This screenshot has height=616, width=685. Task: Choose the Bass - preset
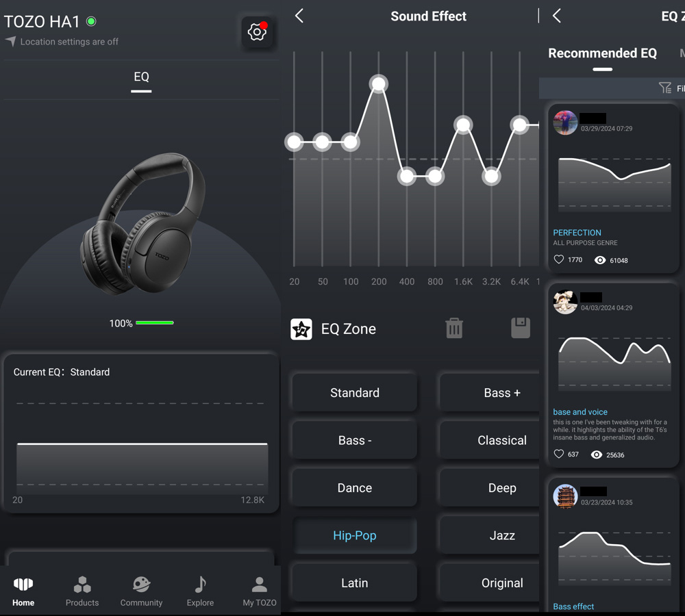[x=355, y=440]
